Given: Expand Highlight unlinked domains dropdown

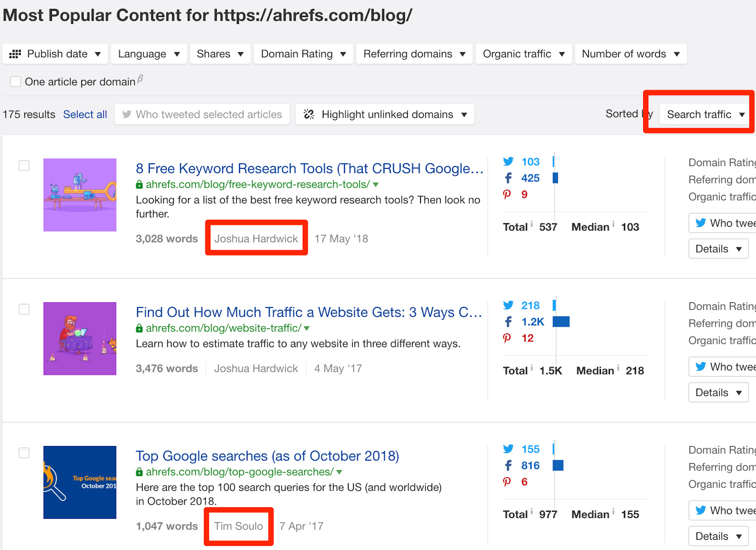Looking at the screenshot, I should 385,114.
